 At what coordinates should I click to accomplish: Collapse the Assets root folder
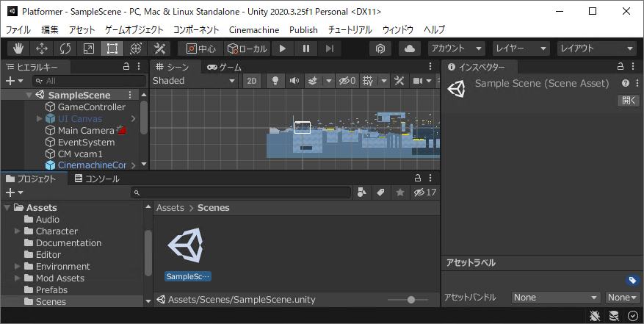click(7, 208)
